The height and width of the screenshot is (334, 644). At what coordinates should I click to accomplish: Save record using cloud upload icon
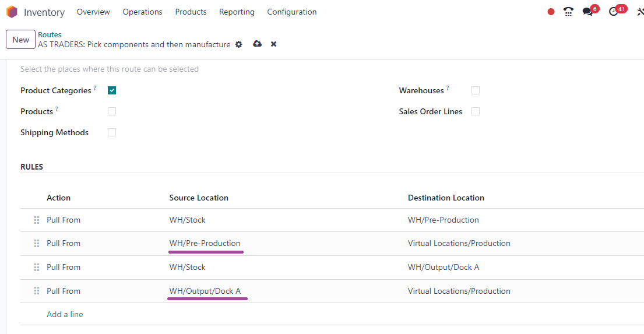[257, 44]
